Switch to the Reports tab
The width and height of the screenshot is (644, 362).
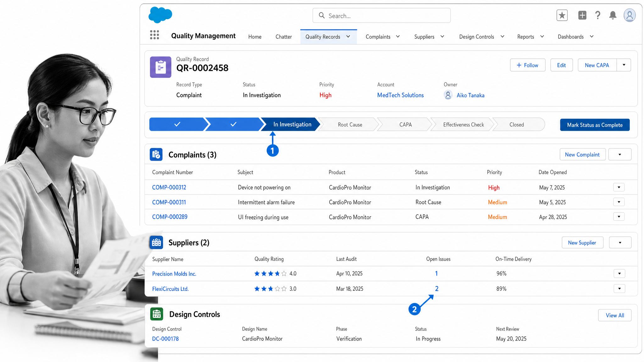tap(525, 37)
